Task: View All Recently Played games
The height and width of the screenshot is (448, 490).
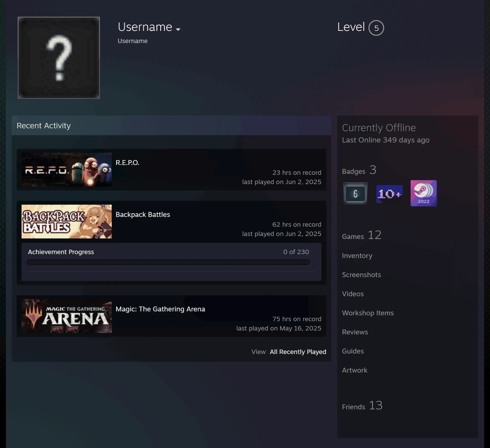Action: [298, 352]
